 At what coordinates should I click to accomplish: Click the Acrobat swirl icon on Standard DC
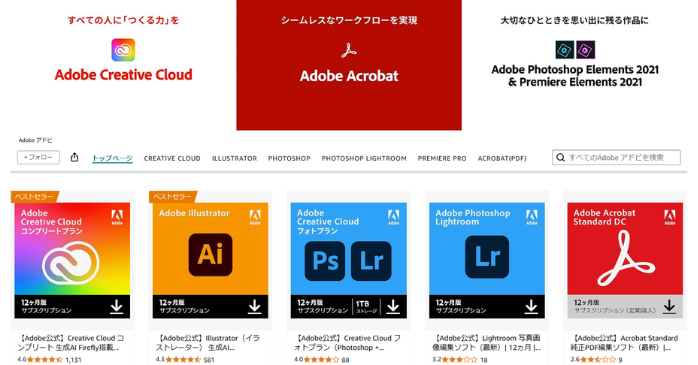click(625, 258)
